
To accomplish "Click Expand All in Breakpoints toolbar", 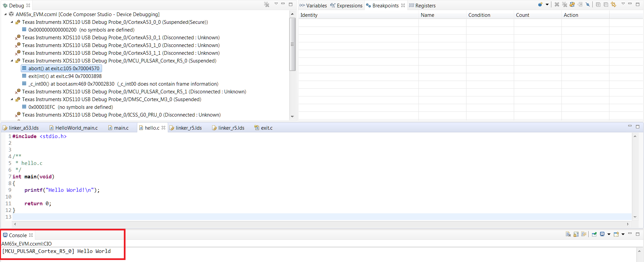I will (598, 4).
